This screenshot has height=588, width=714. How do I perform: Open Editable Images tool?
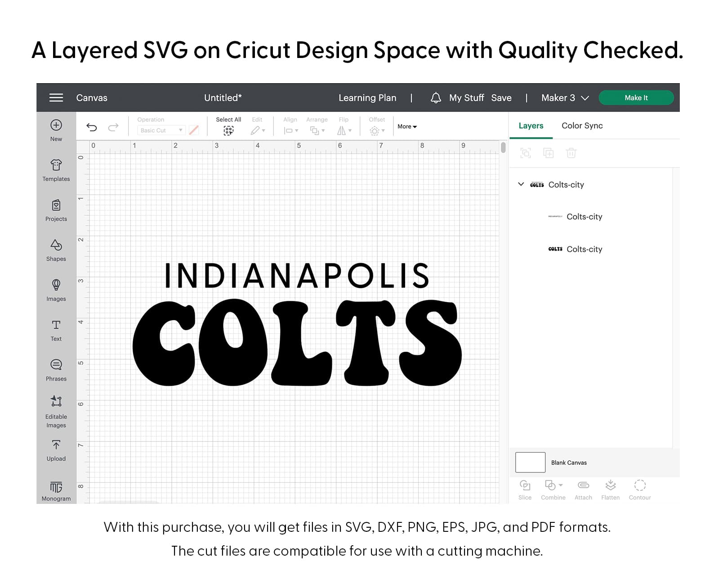pos(56,411)
